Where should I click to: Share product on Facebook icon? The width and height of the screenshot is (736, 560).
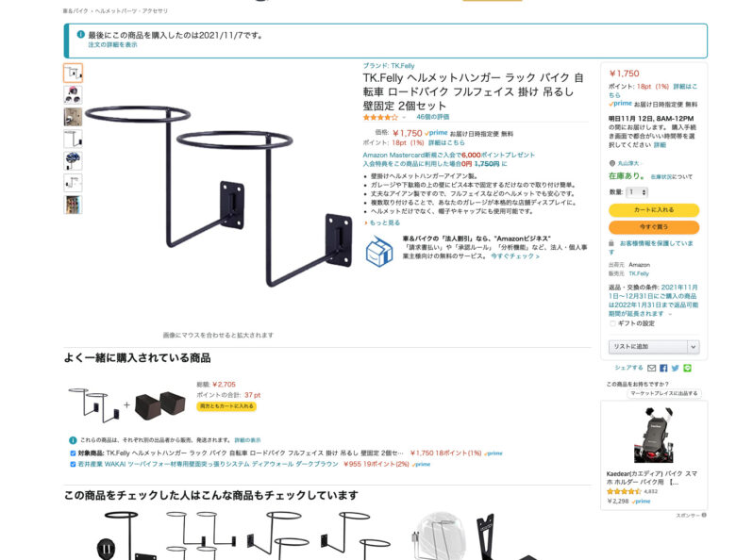pyautogui.click(x=663, y=369)
